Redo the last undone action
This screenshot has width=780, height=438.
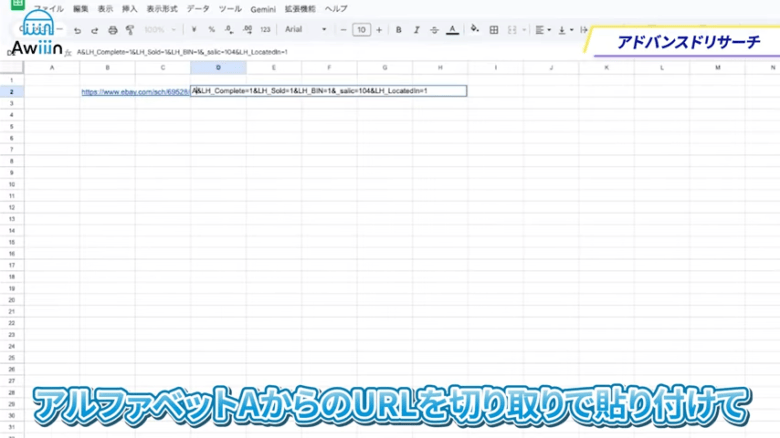(x=95, y=30)
